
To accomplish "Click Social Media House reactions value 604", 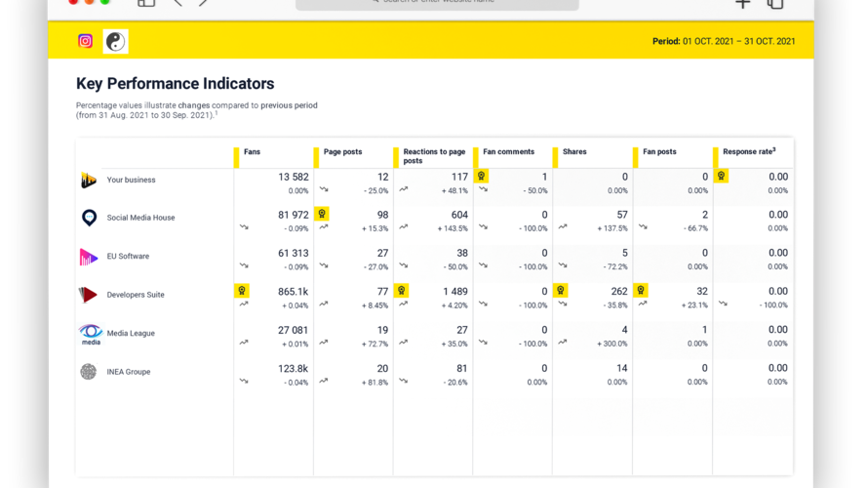I will 459,215.
